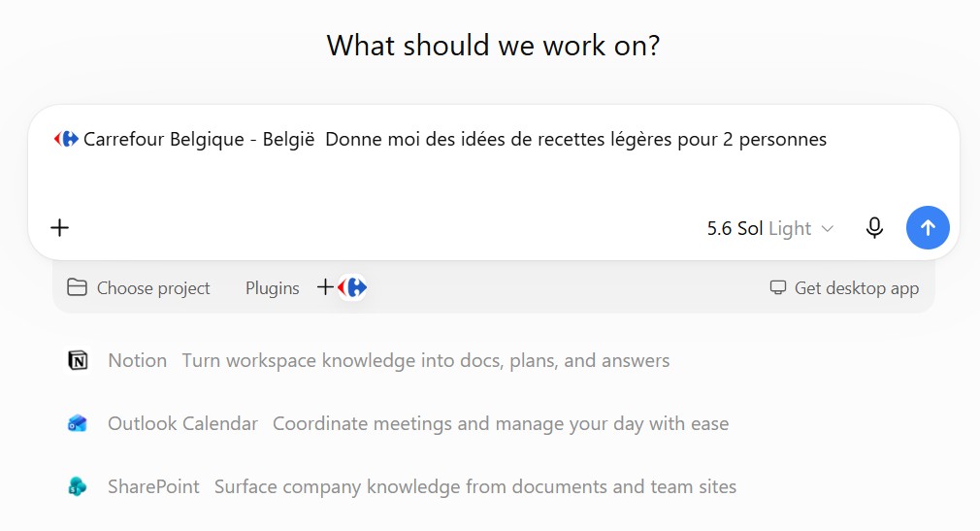Open the 5.6 Sol Light model dropdown
980x531 pixels.
[770, 228]
